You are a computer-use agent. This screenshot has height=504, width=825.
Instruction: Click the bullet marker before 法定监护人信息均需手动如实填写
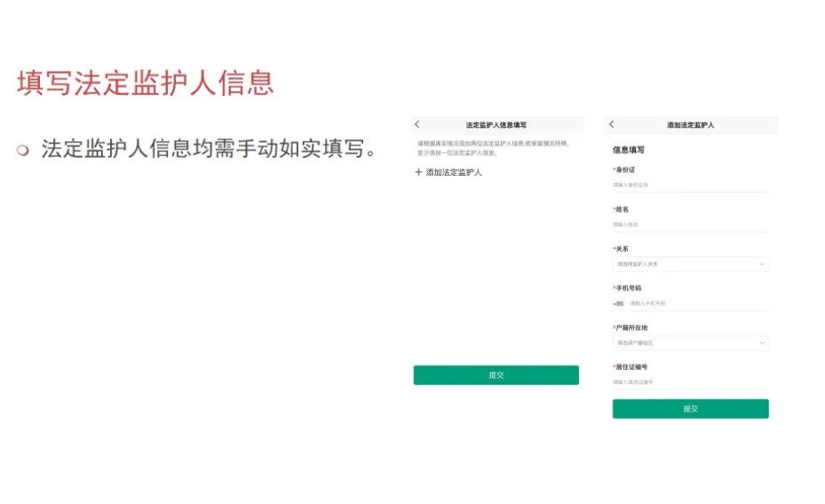pyautogui.click(x=24, y=149)
